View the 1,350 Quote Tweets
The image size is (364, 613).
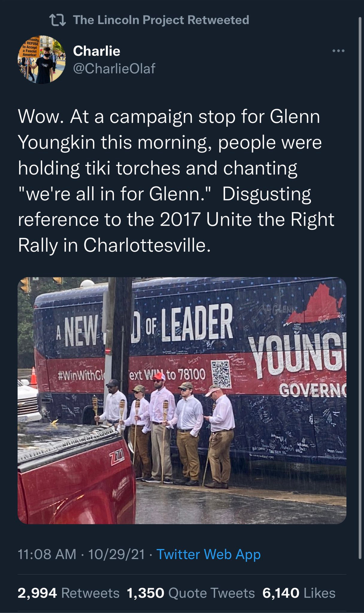pos(191,593)
